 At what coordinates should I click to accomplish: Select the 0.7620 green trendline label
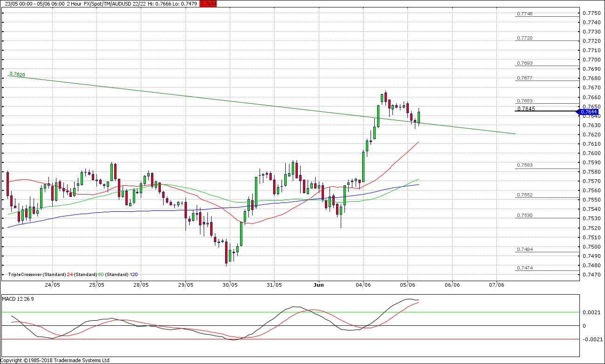point(17,74)
